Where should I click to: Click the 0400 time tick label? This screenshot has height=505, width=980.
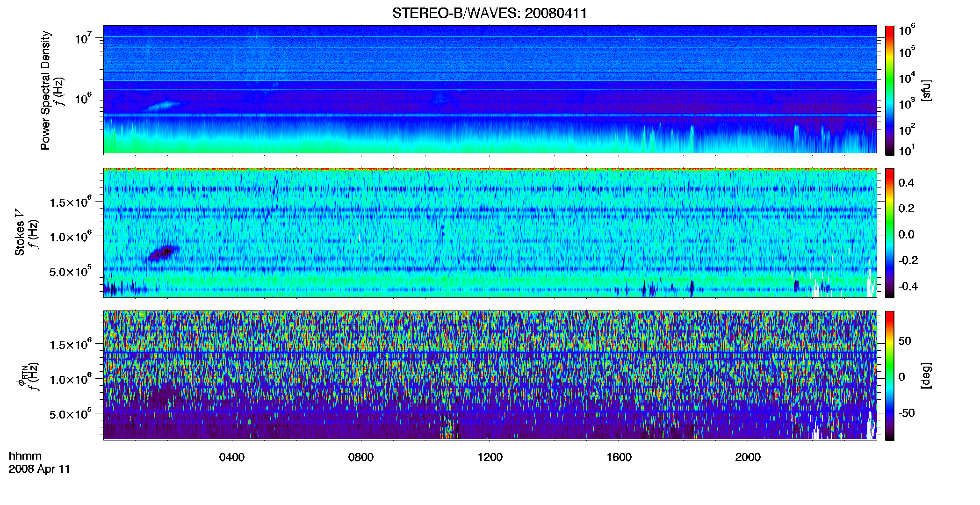point(232,457)
